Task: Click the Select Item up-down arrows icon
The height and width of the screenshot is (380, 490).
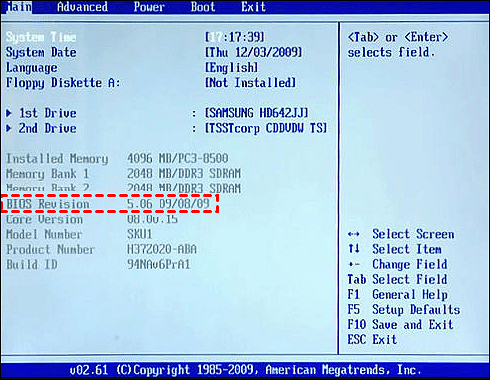Action: tap(354, 249)
